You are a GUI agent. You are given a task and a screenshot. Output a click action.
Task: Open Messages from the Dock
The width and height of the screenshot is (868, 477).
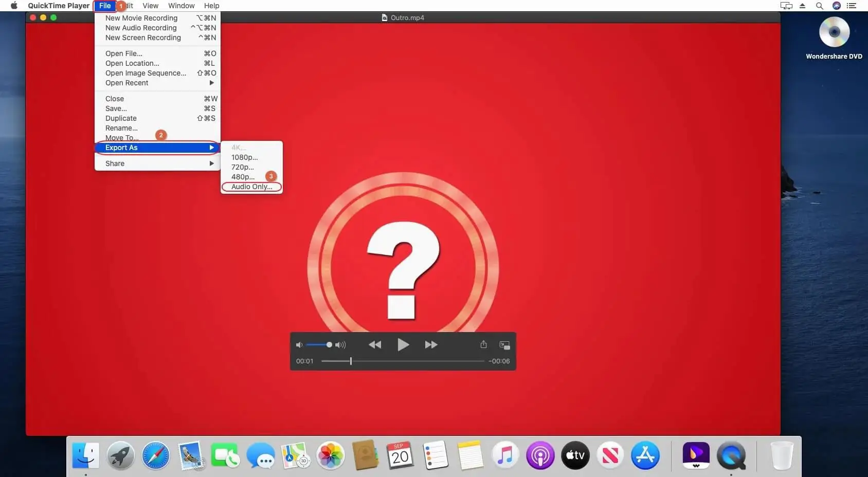[261, 455]
